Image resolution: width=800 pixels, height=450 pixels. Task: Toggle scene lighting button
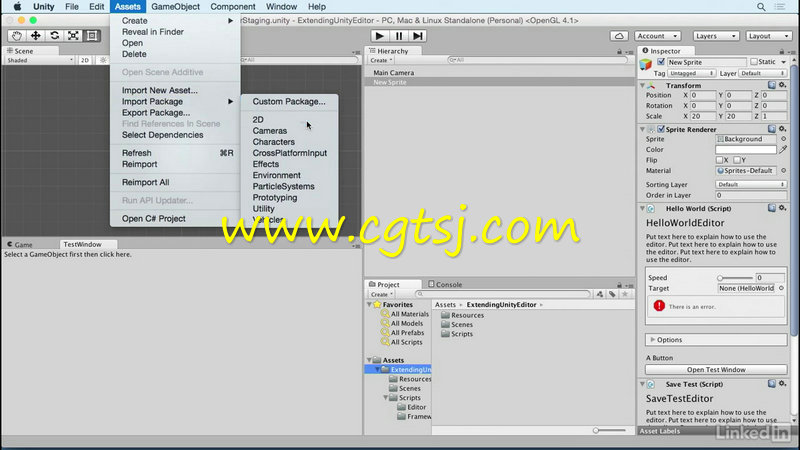tap(103, 60)
